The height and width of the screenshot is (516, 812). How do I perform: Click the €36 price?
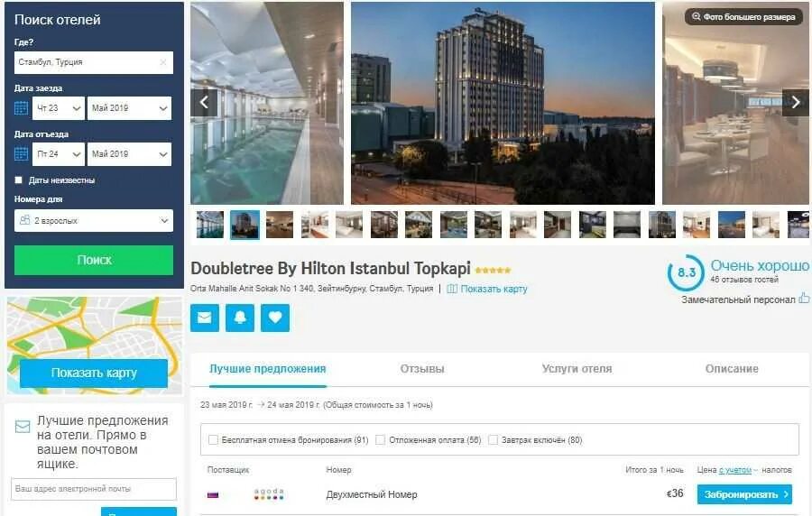click(675, 493)
